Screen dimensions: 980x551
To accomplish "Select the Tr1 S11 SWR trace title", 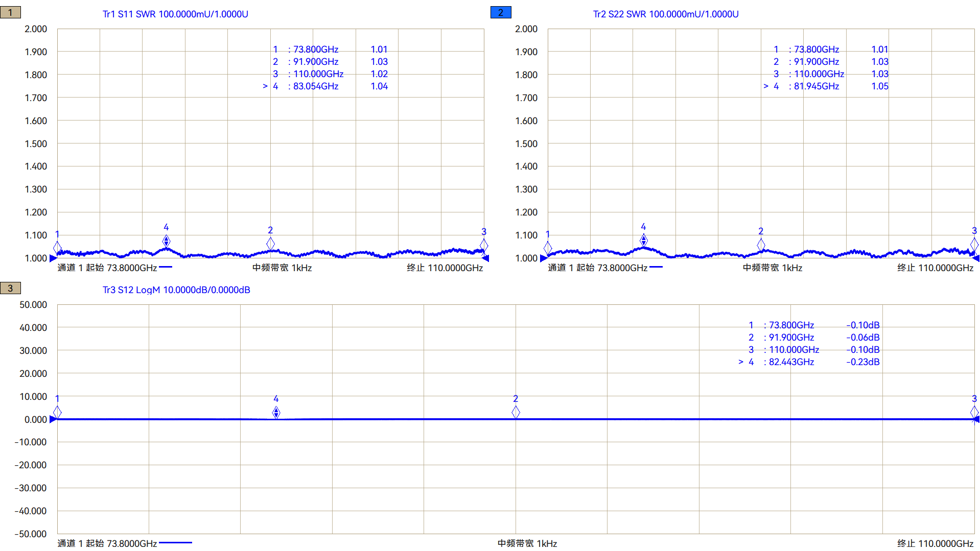I will [x=175, y=14].
